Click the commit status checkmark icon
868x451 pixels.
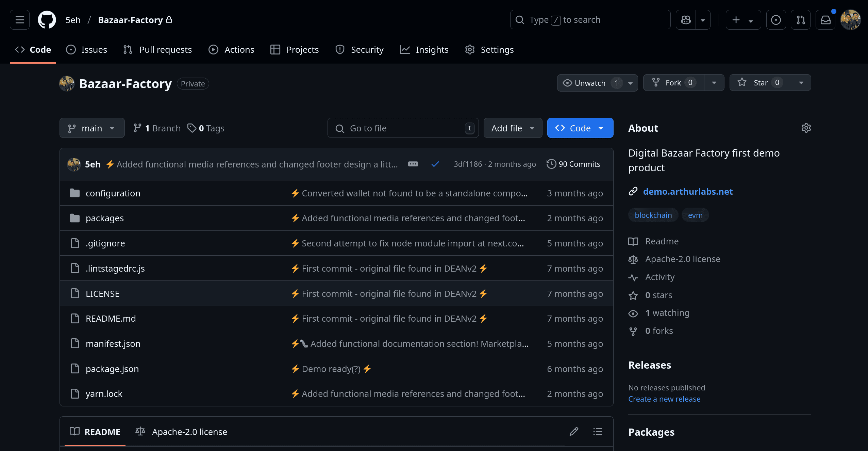[x=435, y=164]
